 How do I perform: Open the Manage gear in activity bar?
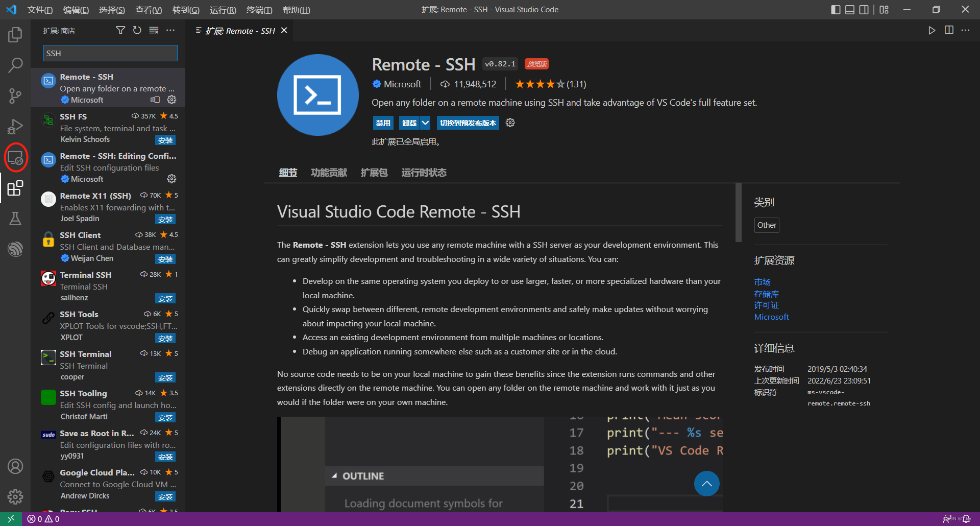pyautogui.click(x=15, y=496)
